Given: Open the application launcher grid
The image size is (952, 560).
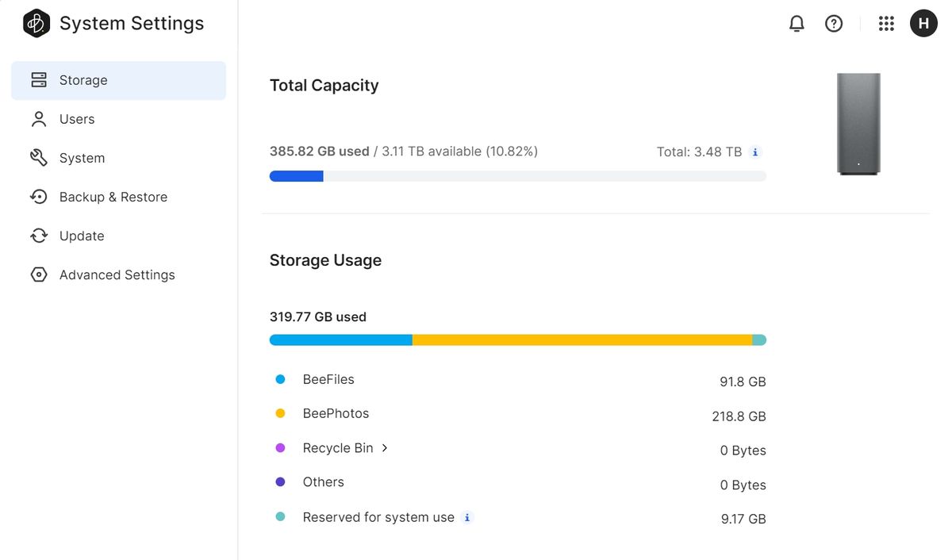Looking at the screenshot, I should [x=886, y=23].
